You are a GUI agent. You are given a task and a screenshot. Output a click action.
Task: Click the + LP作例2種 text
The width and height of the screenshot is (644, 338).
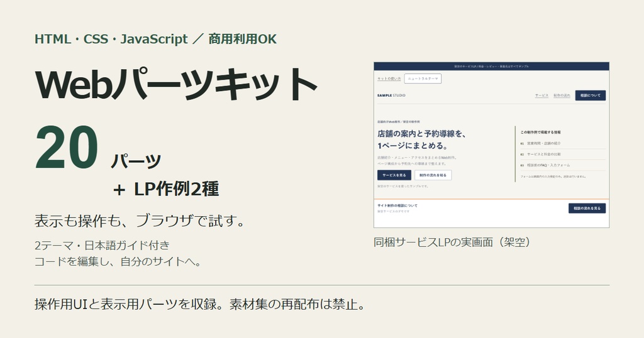[x=165, y=189]
